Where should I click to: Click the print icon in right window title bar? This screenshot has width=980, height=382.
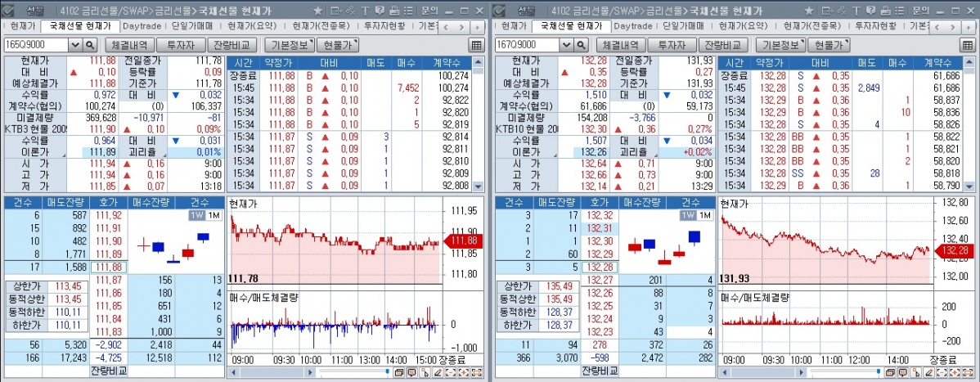click(884, 11)
